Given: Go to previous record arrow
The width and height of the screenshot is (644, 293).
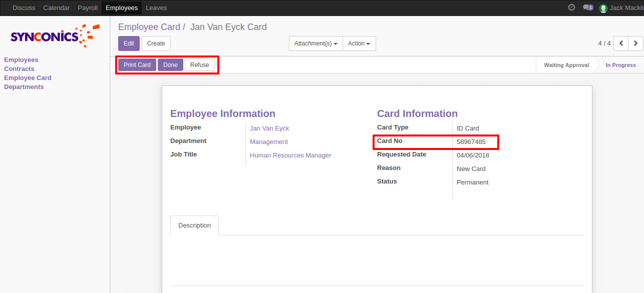Looking at the screenshot, I should point(621,43).
